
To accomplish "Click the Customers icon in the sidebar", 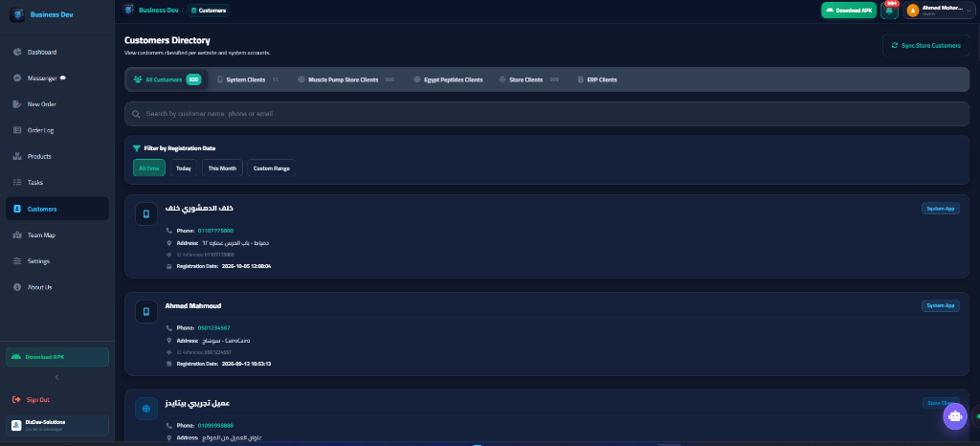I will (x=17, y=209).
